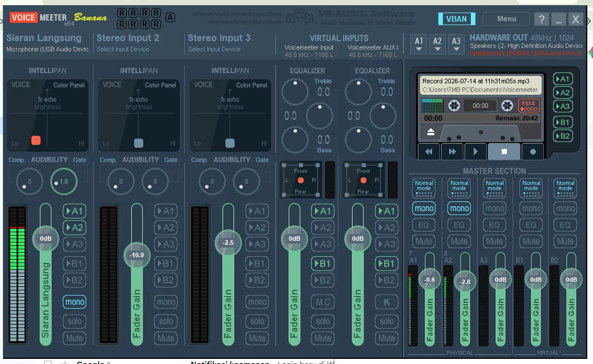Screen dimensions: 593x364
Task: Open the A1 hardware output device dropdown
Action: 419,44
